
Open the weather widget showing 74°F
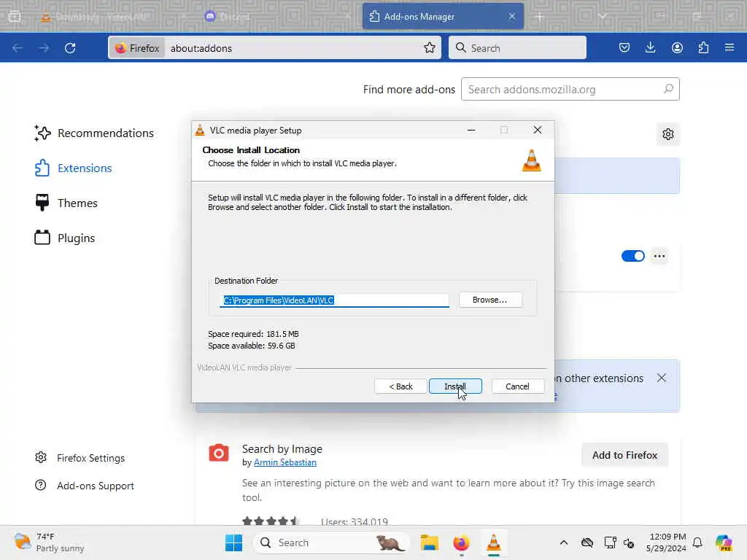49,542
